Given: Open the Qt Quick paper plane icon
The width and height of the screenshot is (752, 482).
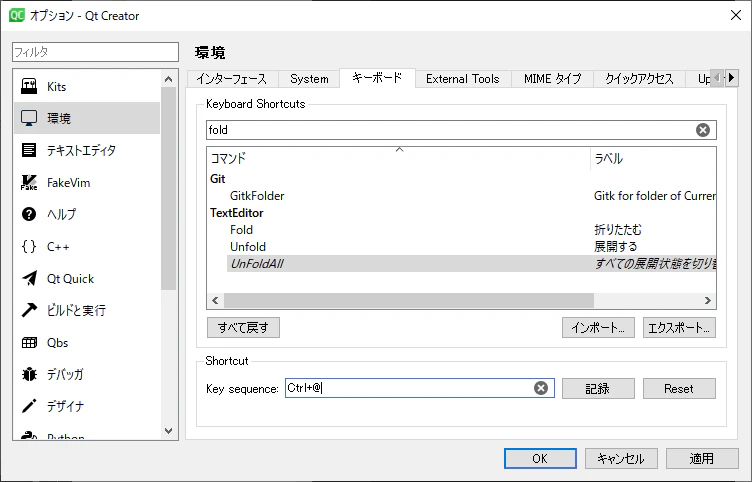Looking at the screenshot, I should click(x=29, y=278).
